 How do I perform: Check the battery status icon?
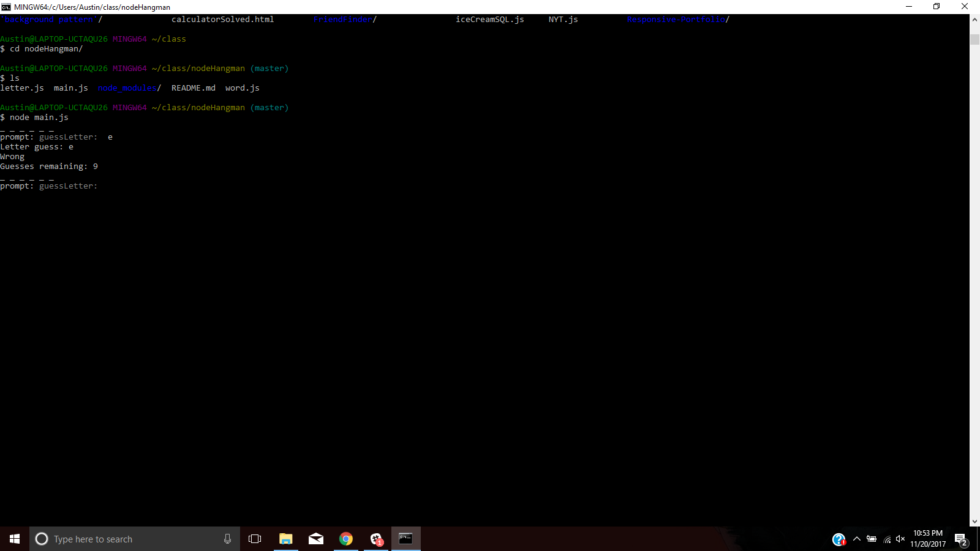872,539
